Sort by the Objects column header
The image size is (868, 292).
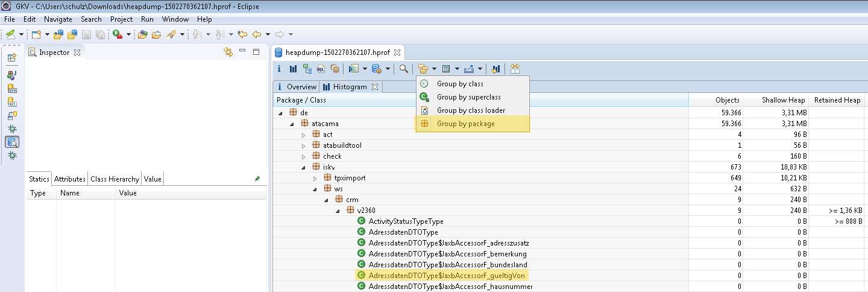tap(715, 100)
